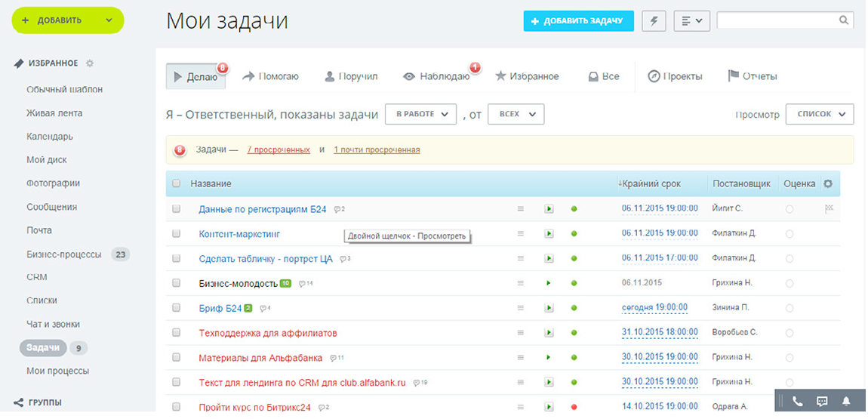Screen dimensions: 868x419
Task: Open row menu for Контент-маркетинг
Action: coord(520,234)
